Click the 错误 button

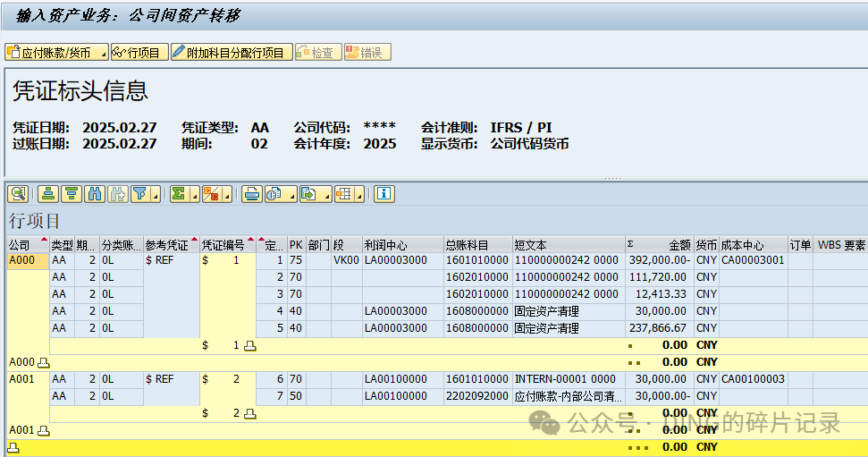click(367, 53)
